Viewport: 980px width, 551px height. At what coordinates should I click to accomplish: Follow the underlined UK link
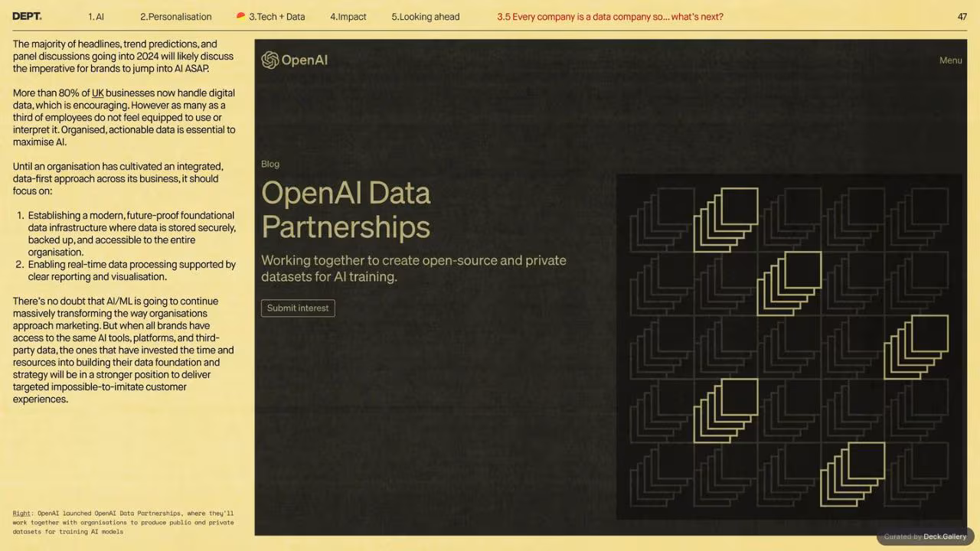coord(97,93)
